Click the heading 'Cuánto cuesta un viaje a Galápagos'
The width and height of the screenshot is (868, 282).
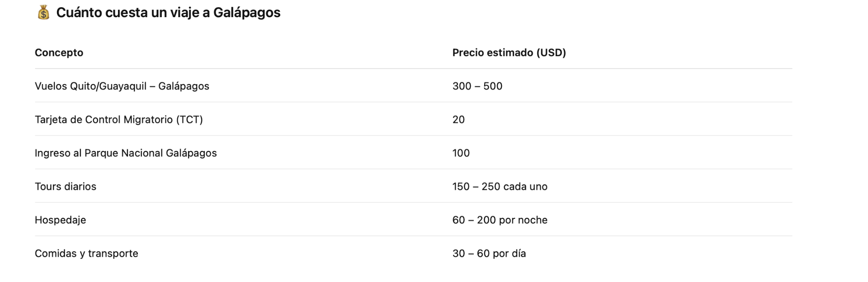click(x=168, y=13)
